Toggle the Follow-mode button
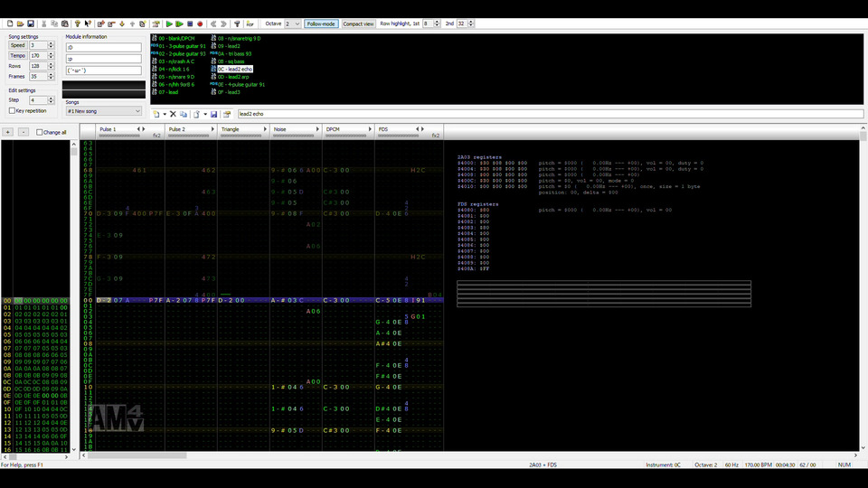This screenshot has width=868, height=488. coord(321,23)
